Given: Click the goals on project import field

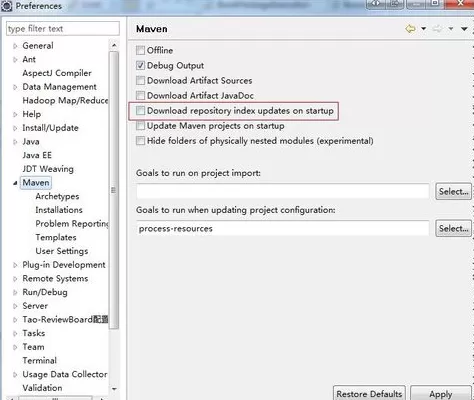Looking at the screenshot, I should click(x=283, y=191).
